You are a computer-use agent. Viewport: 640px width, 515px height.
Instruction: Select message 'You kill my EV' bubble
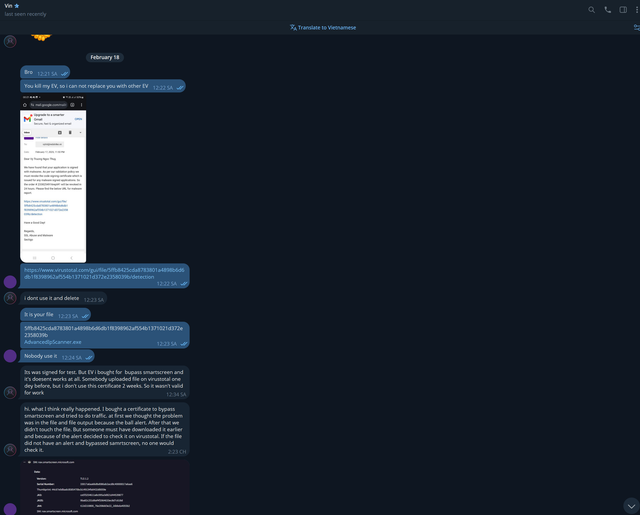click(103, 86)
